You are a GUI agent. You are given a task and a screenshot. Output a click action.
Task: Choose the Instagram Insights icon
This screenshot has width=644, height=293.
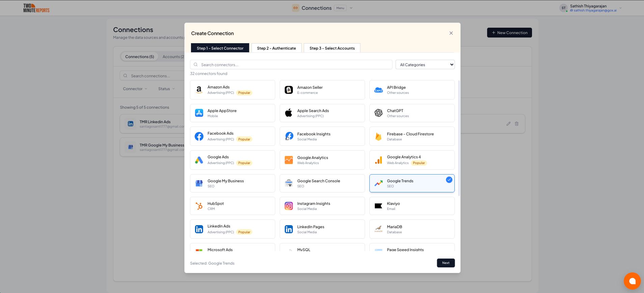pos(289,206)
